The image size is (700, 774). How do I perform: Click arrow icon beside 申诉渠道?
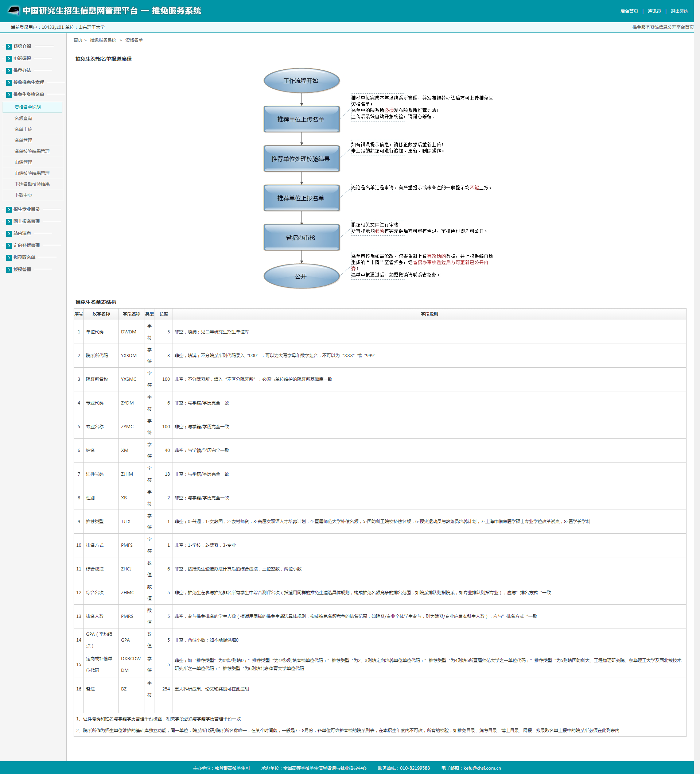click(x=9, y=59)
